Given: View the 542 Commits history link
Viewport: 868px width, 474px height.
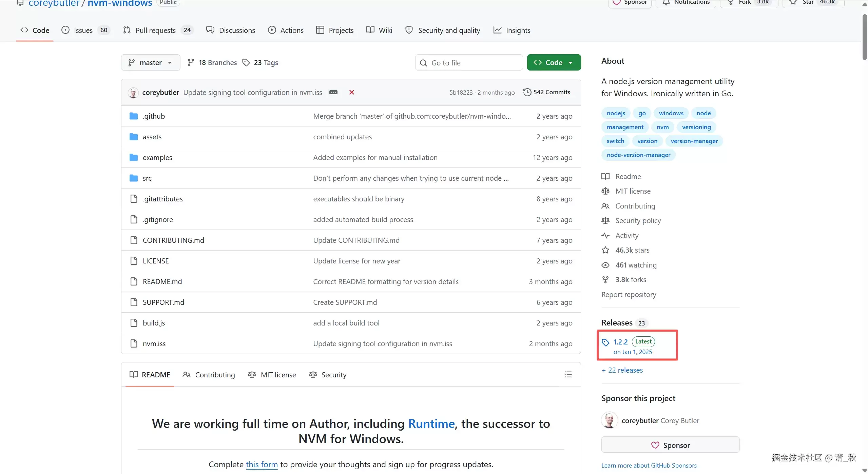Looking at the screenshot, I should tap(547, 92).
